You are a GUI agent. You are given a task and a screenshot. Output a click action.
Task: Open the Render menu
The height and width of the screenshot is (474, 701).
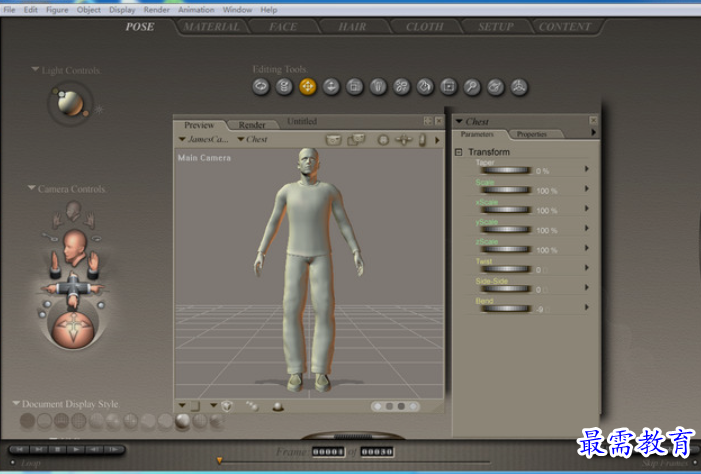pyautogui.click(x=156, y=9)
